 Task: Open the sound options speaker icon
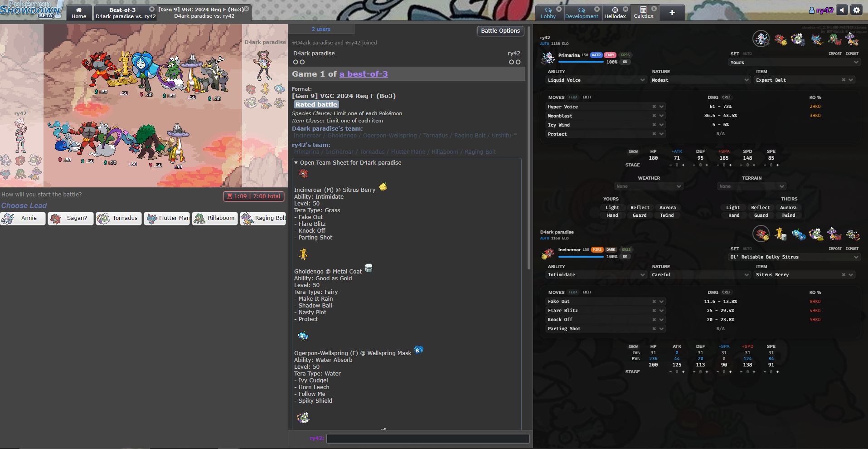click(x=842, y=10)
